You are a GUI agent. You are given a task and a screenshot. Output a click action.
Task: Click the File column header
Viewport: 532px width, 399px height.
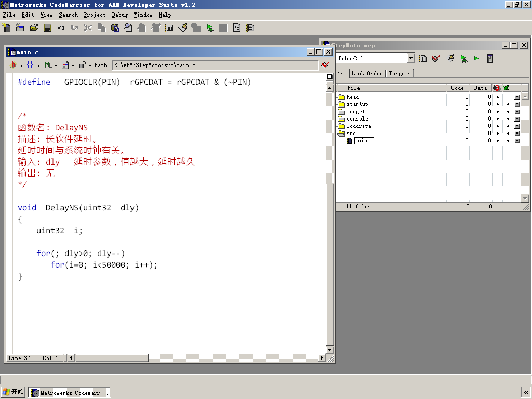(391, 88)
